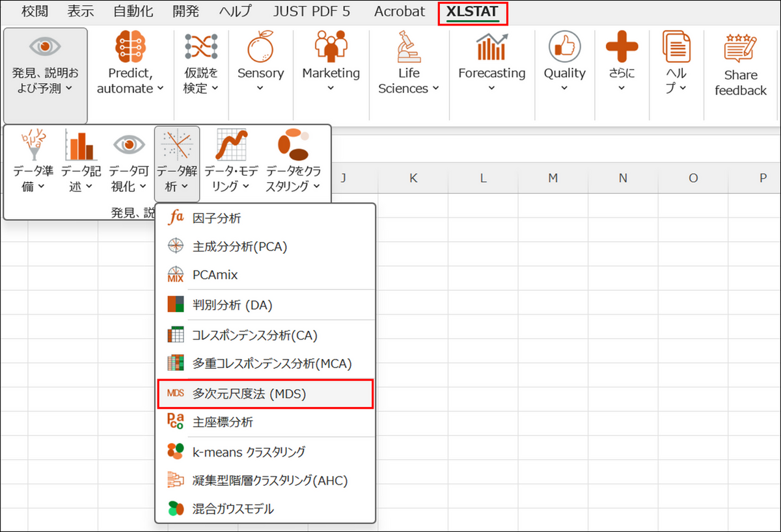Screen dimensions: 781x532
Task: Open the Life Sciences microscope icon
Action: pos(409,48)
